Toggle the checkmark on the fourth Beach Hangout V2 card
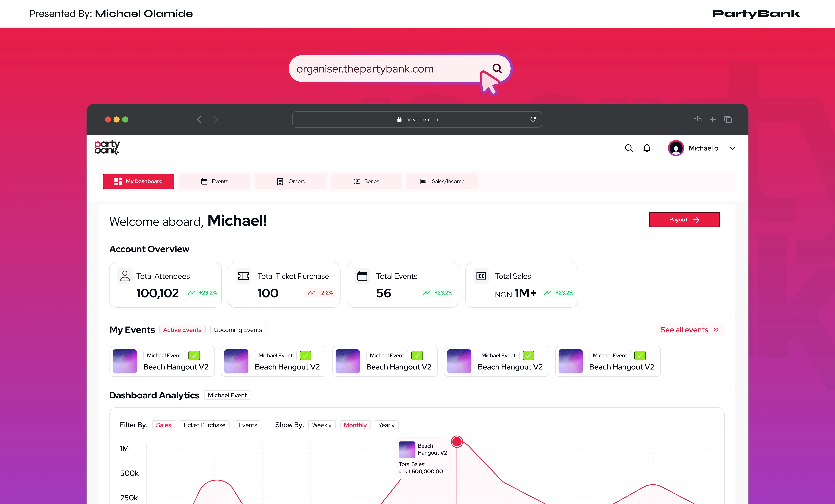Image resolution: width=835 pixels, height=504 pixels. click(x=529, y=355)
